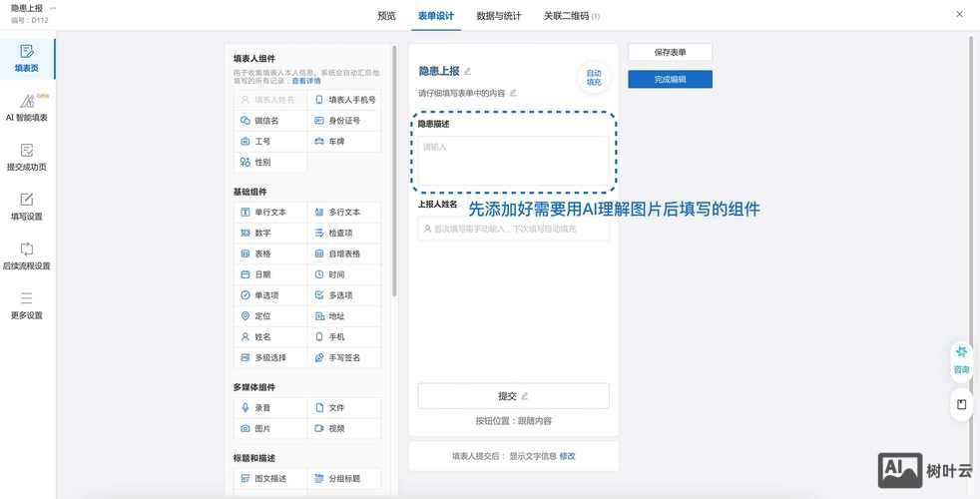Open the 填表页 sidebar section

pyautogui.click(x=27, y=59)
